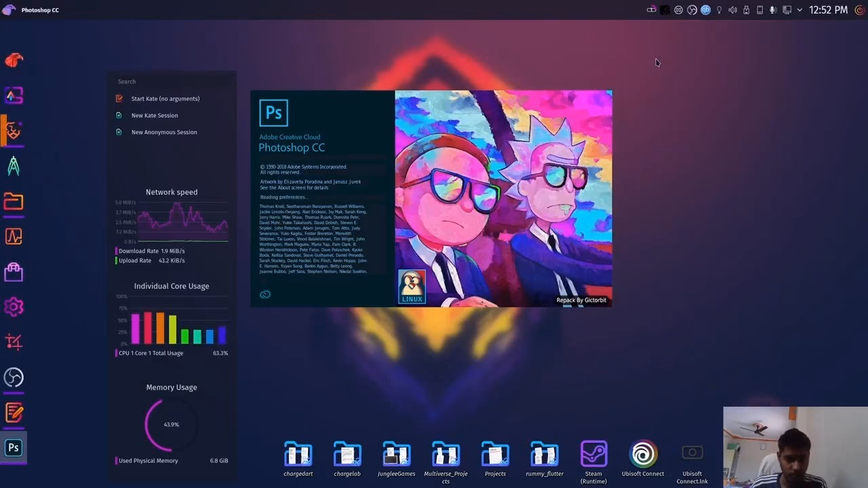This screenshot has height=488, width=868.
Task: Toggle the microphone icon in the system tray
Action: click(773, 9)
